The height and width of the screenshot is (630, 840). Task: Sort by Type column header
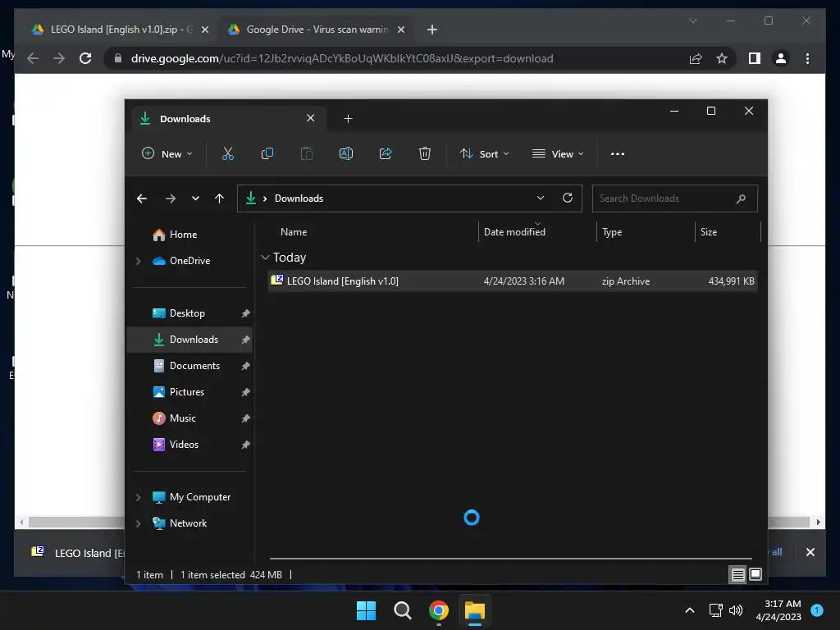click(612, 232)
